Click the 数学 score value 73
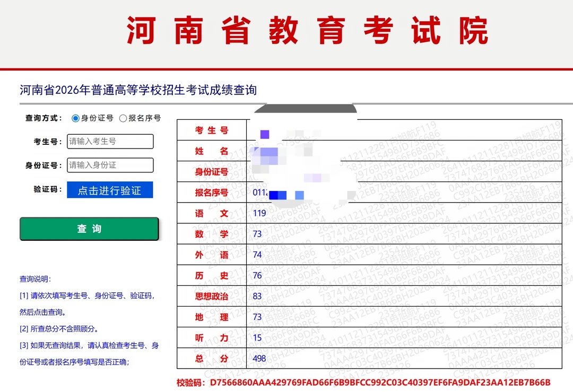Image resolution: width=573 pixels, height=392 pixels. tap(257, 234)
